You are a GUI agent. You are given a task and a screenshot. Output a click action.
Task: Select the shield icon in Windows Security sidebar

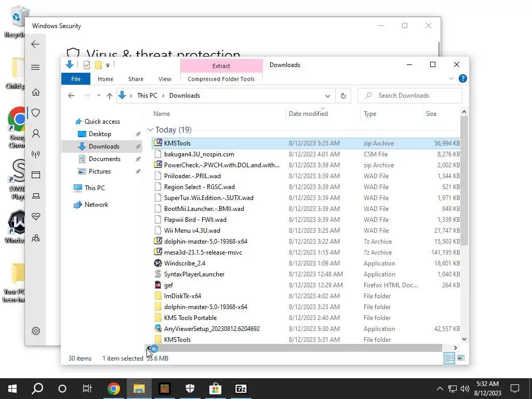tap(36, 113)
